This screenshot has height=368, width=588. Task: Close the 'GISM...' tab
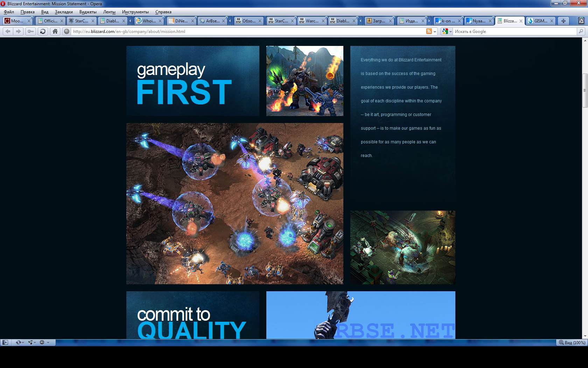(x=552, y=21)
